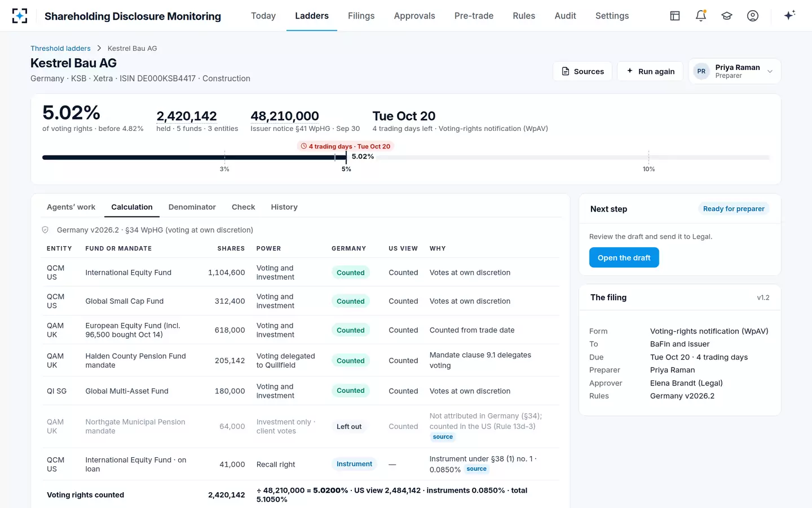Open the Pre-trade menu item
Screen dimensions: 812x508
click(x=474, y=16)
